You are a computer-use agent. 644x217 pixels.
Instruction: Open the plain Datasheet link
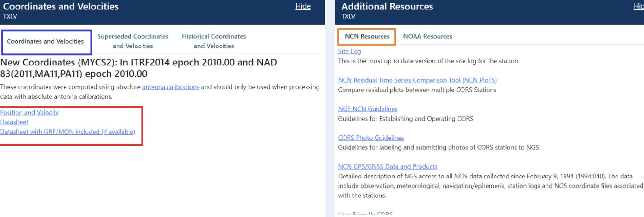(x=14, y=122)
